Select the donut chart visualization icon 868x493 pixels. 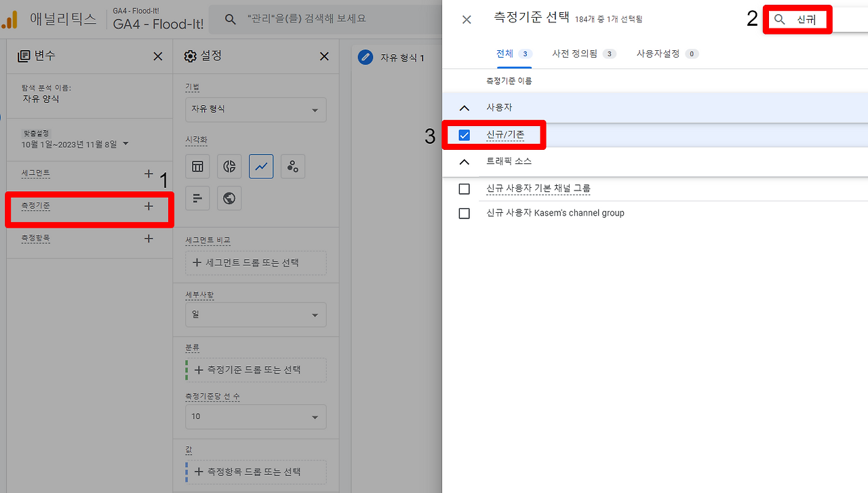[229, 166]
